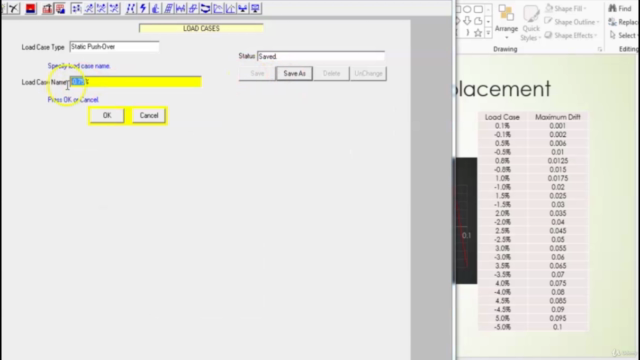Viewport: 640px width, 360px height.
Task: Click the crossed-lines icon in the toolbar
Action: coord(13,9)
